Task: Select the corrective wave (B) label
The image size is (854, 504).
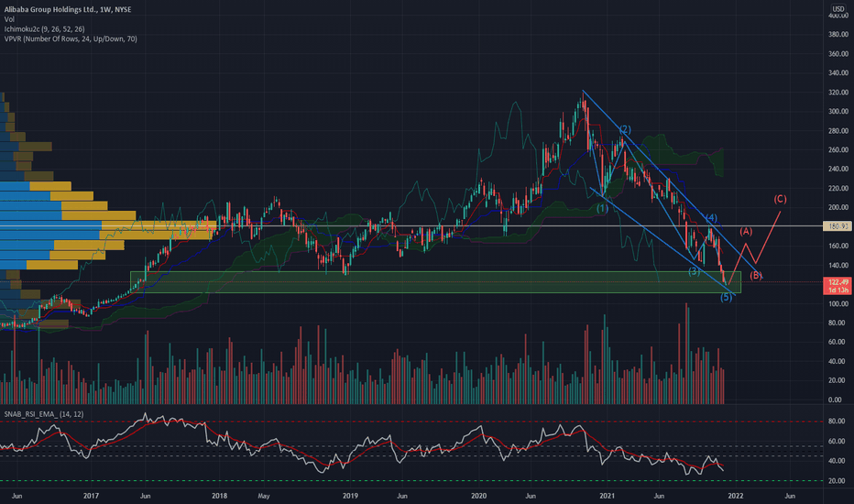Action: click(756, 275)
